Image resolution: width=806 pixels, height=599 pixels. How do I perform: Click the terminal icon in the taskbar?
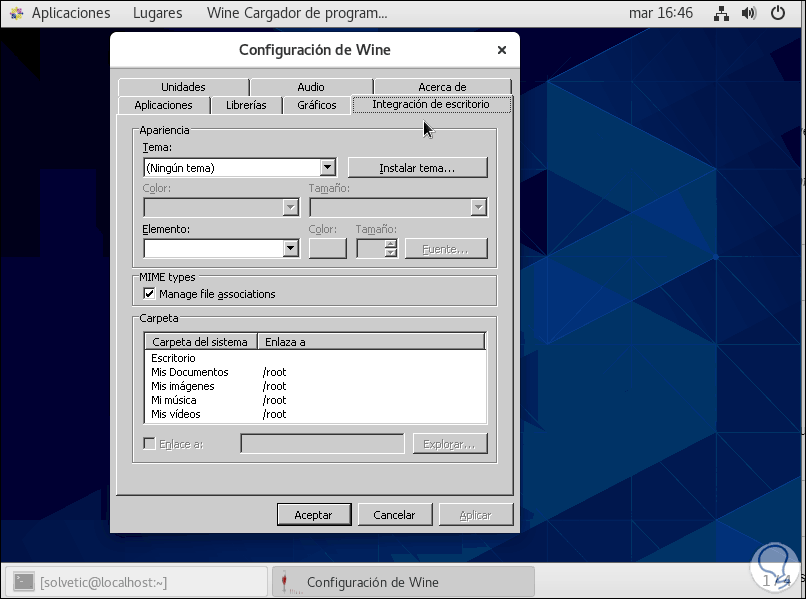(24, 582)
